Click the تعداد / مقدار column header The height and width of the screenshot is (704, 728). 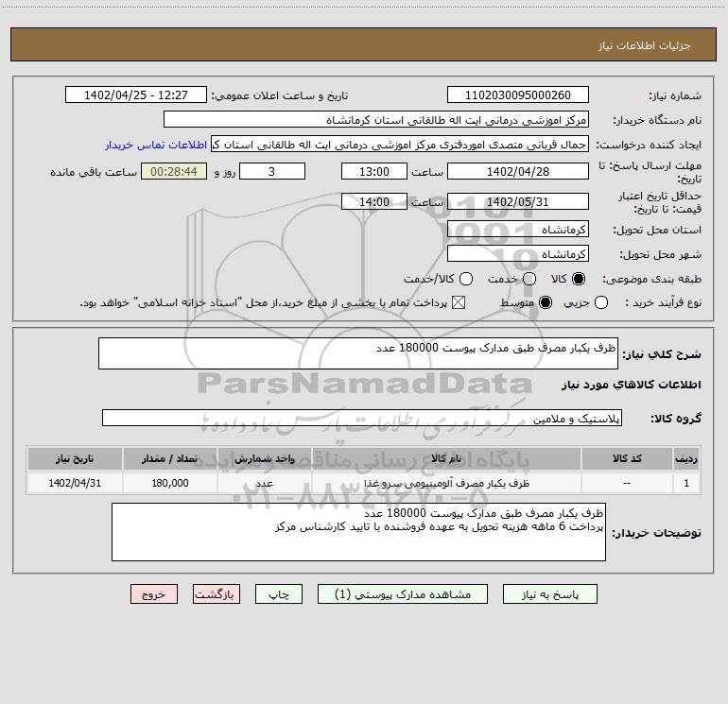[169, 458]
